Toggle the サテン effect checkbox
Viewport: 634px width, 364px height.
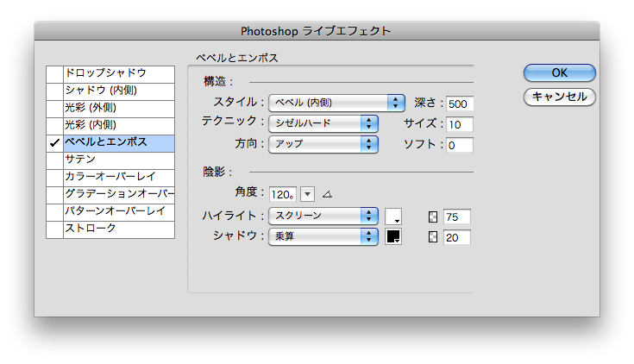pos(54,160)
